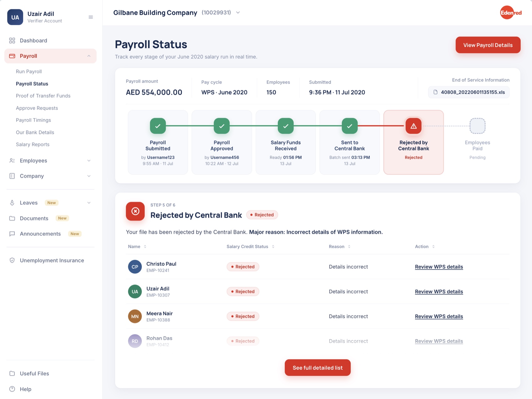This screenshot has height=399, width=532.
Task: Click See full detailed list button
Action: pos(318,368)
